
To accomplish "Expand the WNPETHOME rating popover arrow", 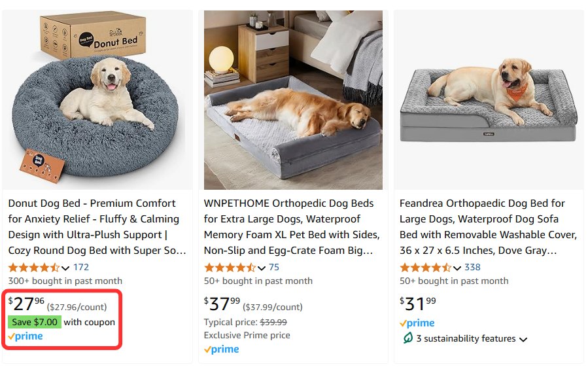I will point(262,268).
